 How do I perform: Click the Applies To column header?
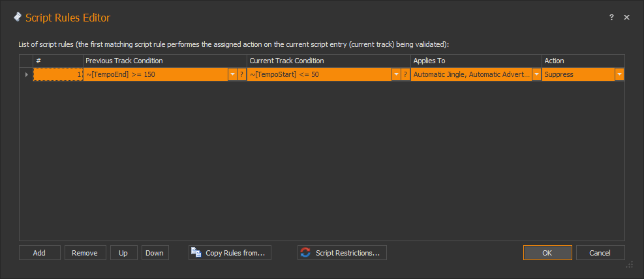click(x=476, y=61)
